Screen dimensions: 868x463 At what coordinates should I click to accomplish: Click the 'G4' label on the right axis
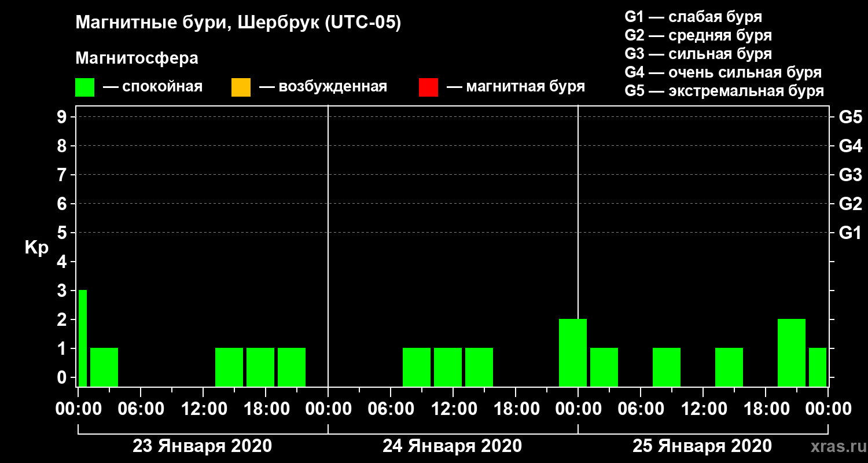[850, 146]
